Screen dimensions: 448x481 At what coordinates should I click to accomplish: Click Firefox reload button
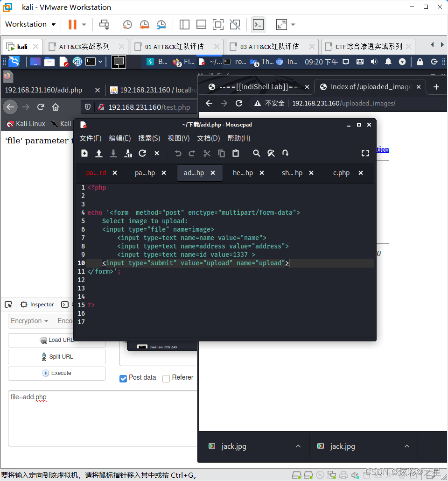41,107
